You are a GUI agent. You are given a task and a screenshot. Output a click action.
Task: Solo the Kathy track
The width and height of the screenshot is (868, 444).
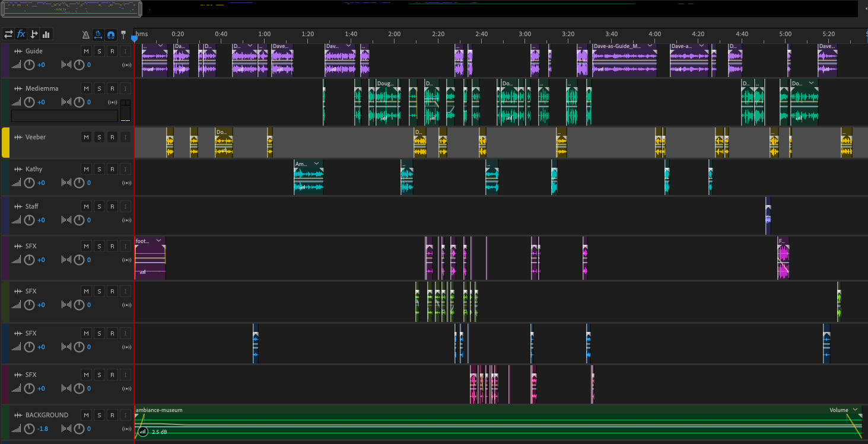[99, 169]
